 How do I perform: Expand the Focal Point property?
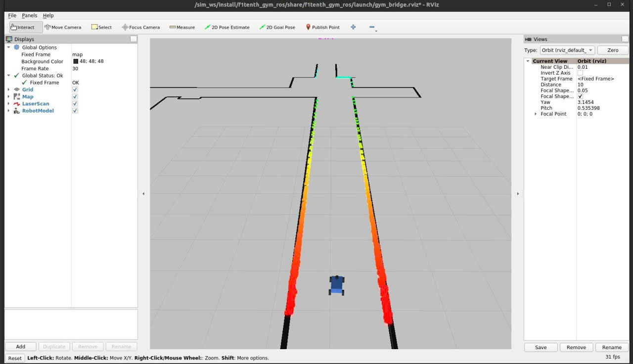536,114
